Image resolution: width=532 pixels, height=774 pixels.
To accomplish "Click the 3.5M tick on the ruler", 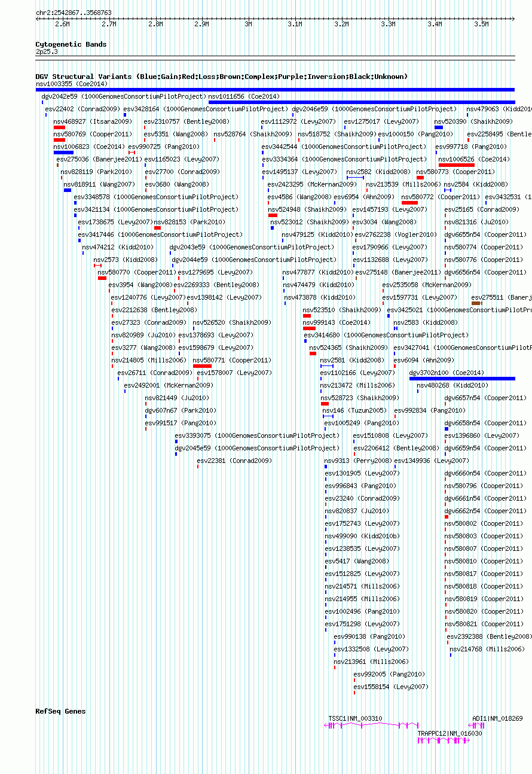I will 481,24.
